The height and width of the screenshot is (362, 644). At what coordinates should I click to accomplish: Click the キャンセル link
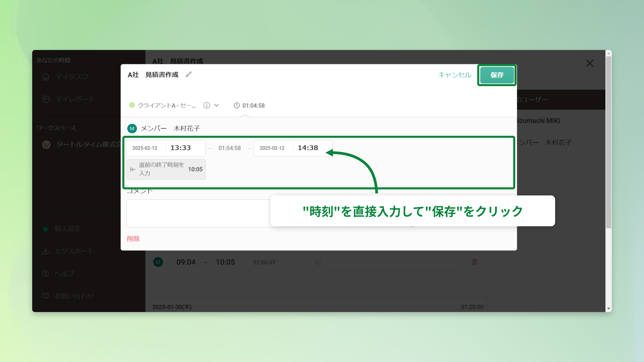(454, 75)
